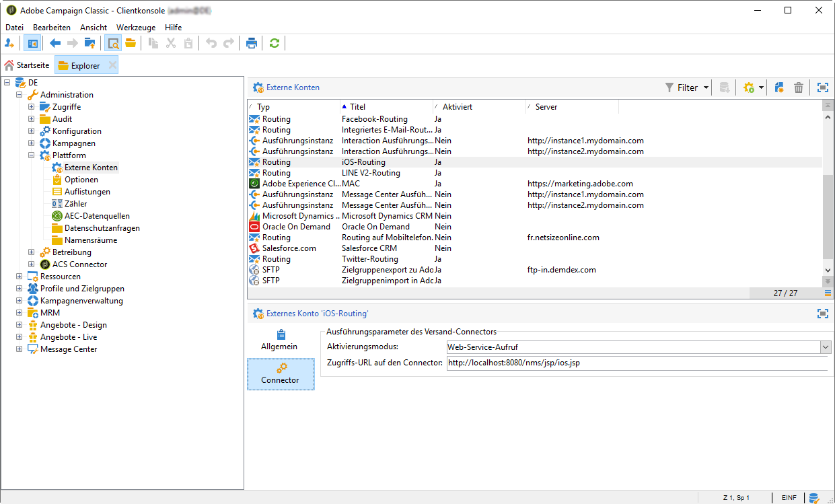Click the list scrollbar down arrow
The image size is (835, 504).
pos(828,270)
